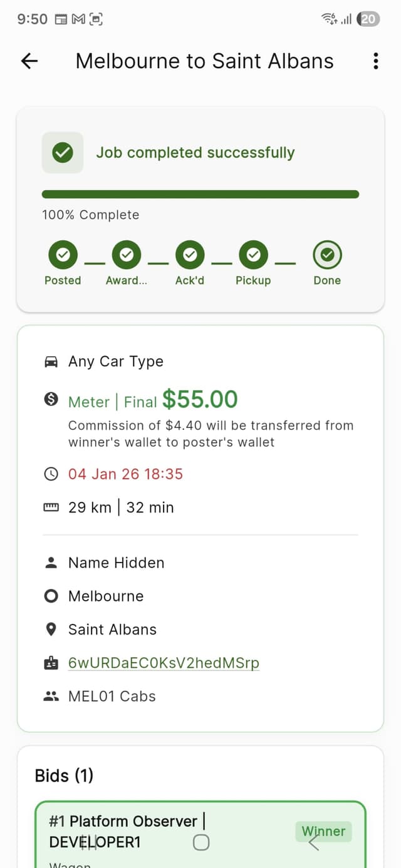Tap the back arrow to go back

28,61
